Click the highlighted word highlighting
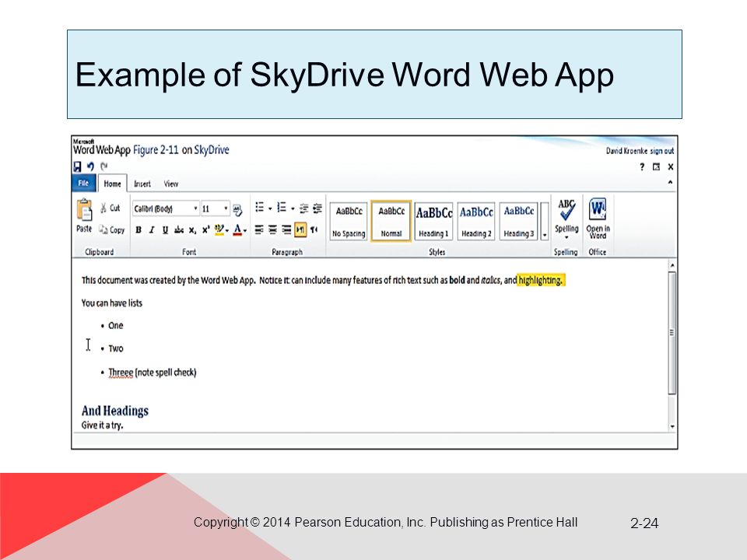Viewport: 747px width, 560px height. [541, 280]
